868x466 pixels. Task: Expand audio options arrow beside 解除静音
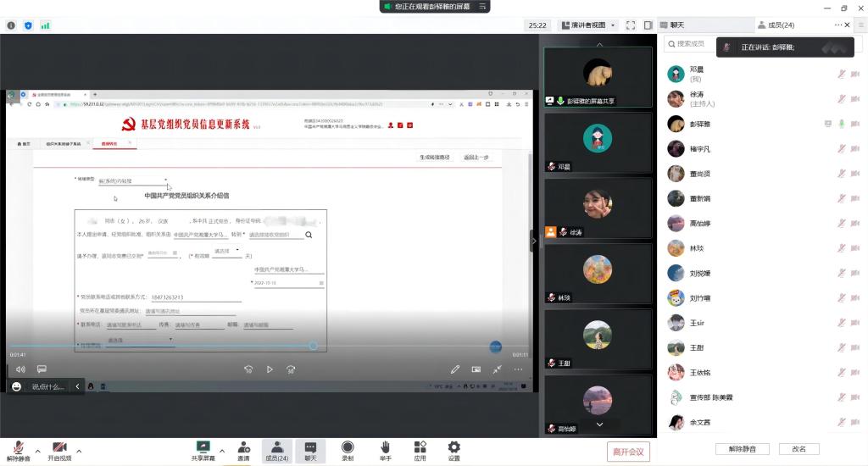coord(37,451)
